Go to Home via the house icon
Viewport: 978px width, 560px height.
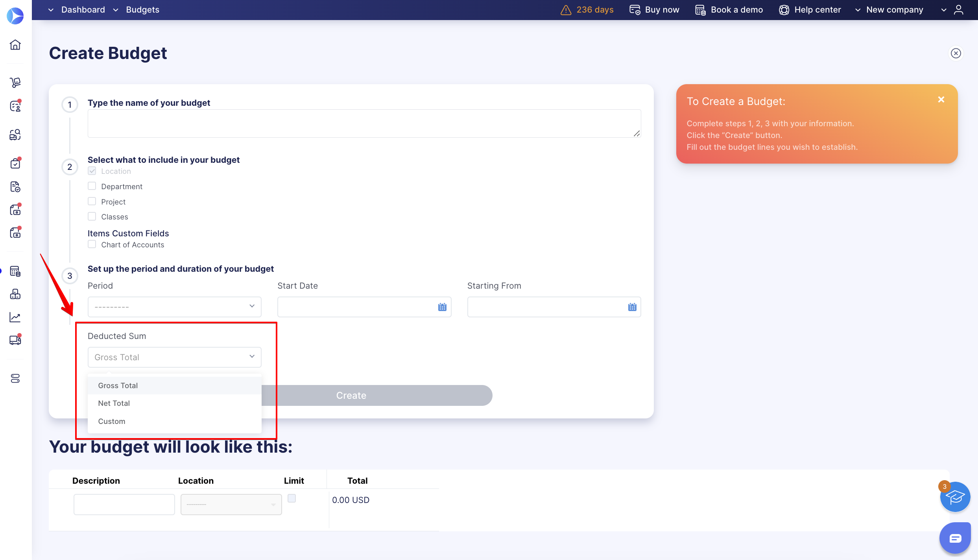(15, 45)
